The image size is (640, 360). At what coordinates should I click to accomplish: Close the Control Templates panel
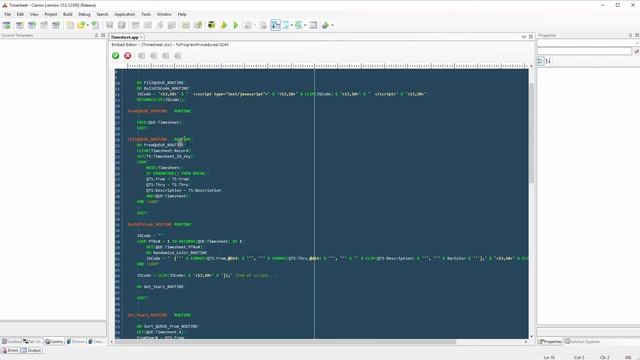pos(103,36)
